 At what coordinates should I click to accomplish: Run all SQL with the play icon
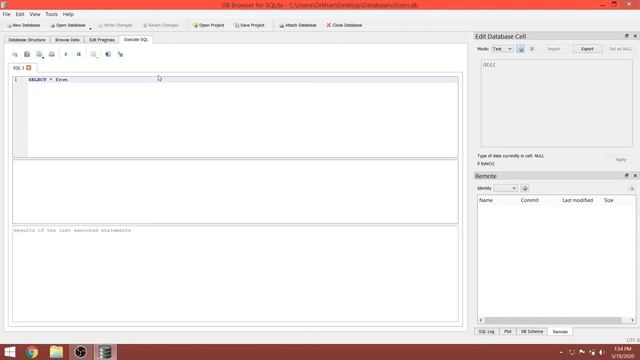tap(66, 54)
